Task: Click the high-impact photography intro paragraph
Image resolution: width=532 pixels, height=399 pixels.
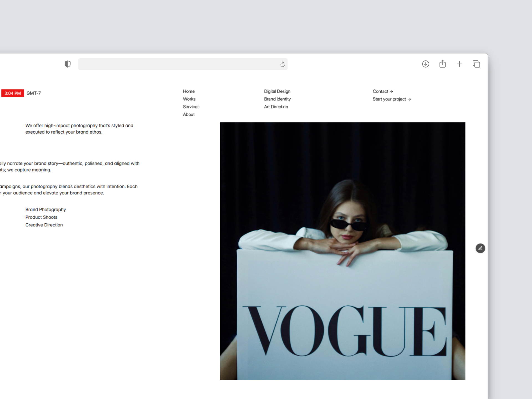Action: click(x=79, y=129)
